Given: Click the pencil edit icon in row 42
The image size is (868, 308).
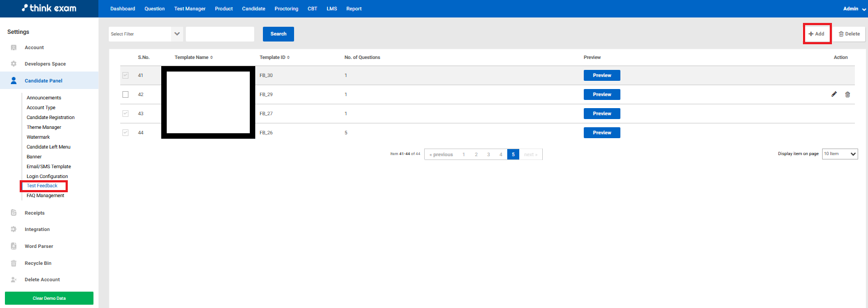Looking at the screenshot, I should tap(834, 94).
